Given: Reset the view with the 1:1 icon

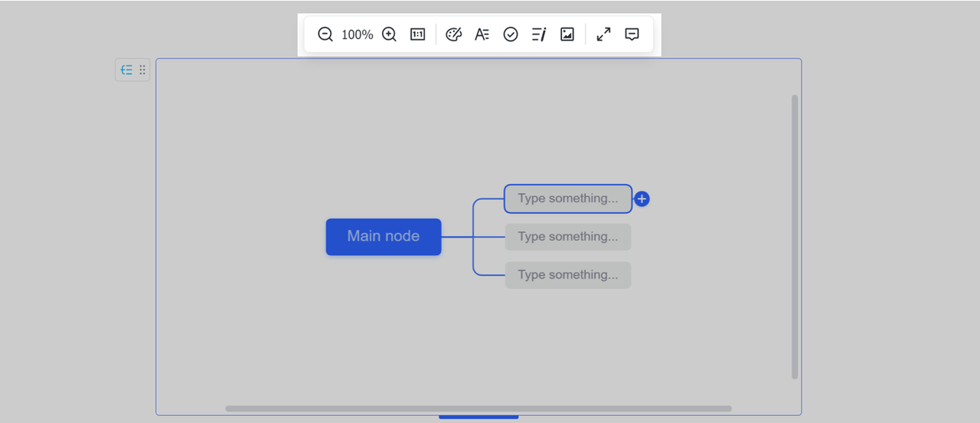Looking at the screenshot, I should (417, 34).
